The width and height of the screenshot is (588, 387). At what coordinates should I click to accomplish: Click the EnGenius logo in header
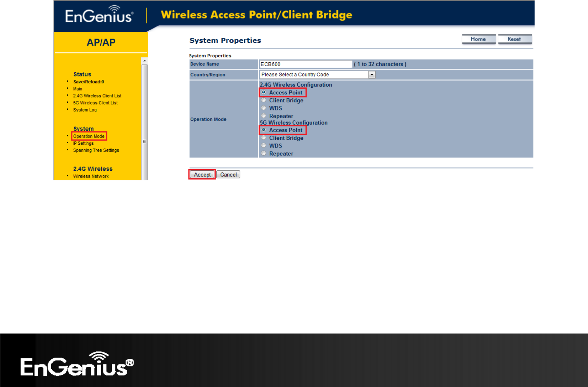[x=99, y=15]
